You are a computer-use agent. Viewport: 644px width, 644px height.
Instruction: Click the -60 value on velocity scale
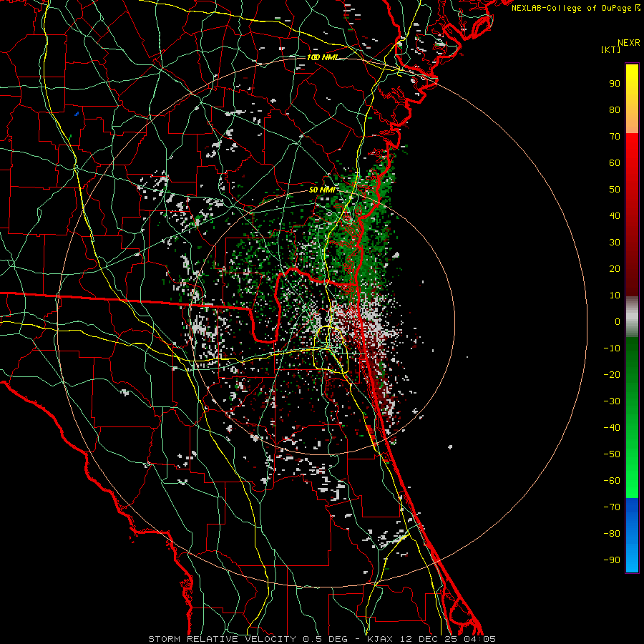click(612, 481)
